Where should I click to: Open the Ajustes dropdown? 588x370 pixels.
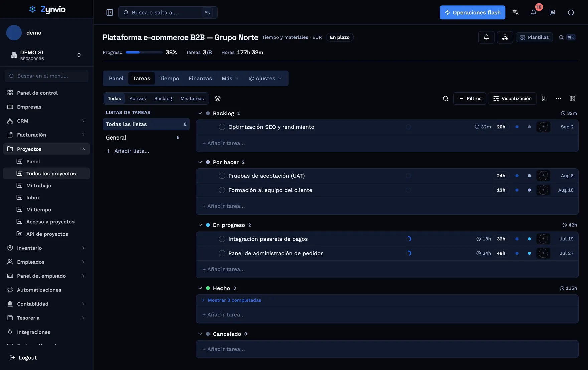pyautogui.click(x=265, y=78)
